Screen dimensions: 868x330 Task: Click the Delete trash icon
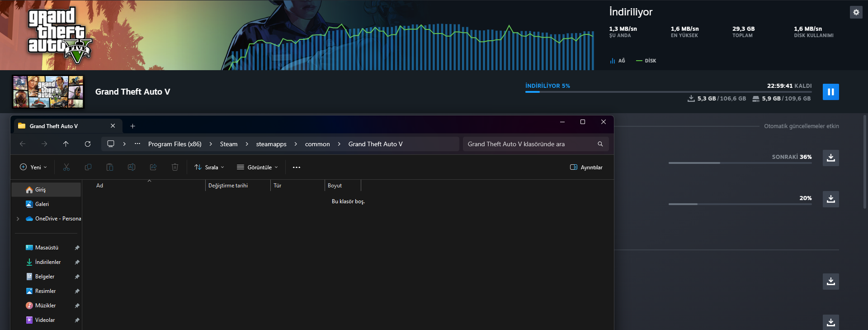[x=175, y=167]
